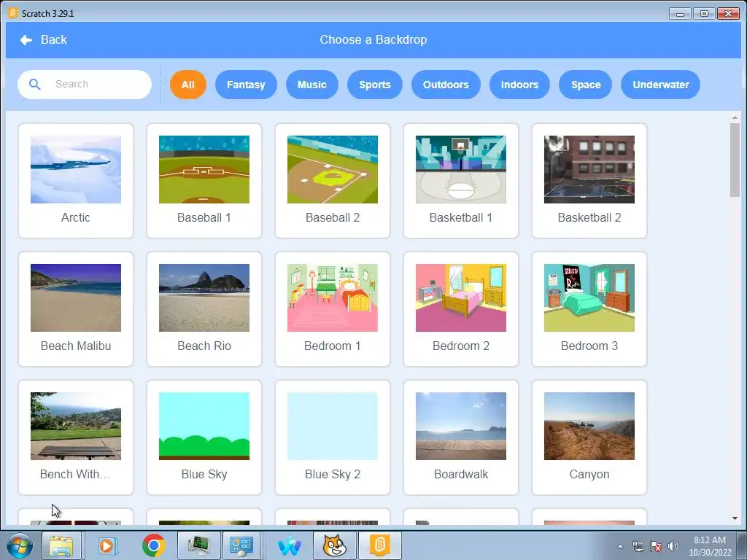Viewport: 747px width, 560px height.
Task: Click the "Beach Malibu" label text
Action: point(76,346)
